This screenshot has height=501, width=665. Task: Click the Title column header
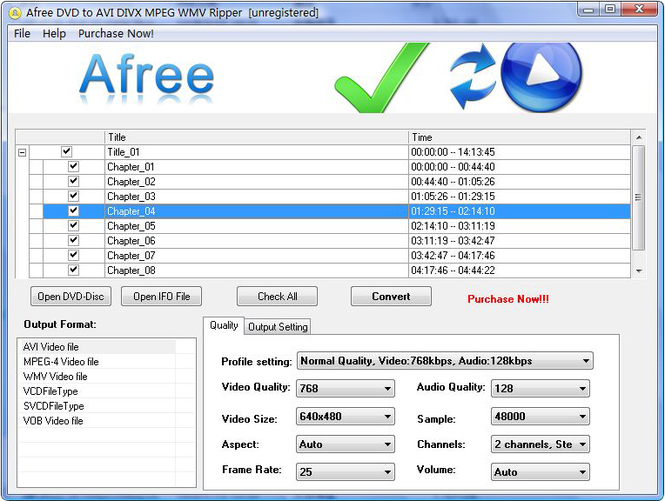256,137
